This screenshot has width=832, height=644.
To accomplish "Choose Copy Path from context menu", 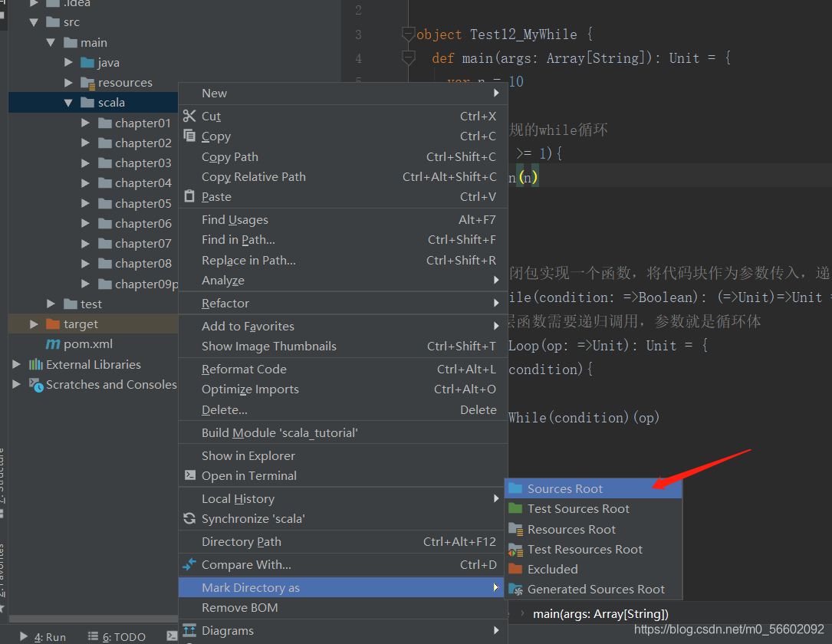I will click(x=344, y=156).
